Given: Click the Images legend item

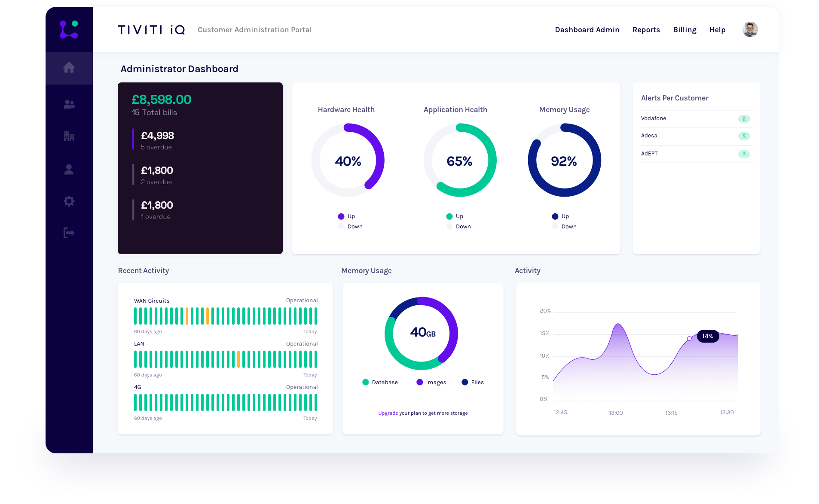Looking at the screenshot, I should tap(431, 383).
